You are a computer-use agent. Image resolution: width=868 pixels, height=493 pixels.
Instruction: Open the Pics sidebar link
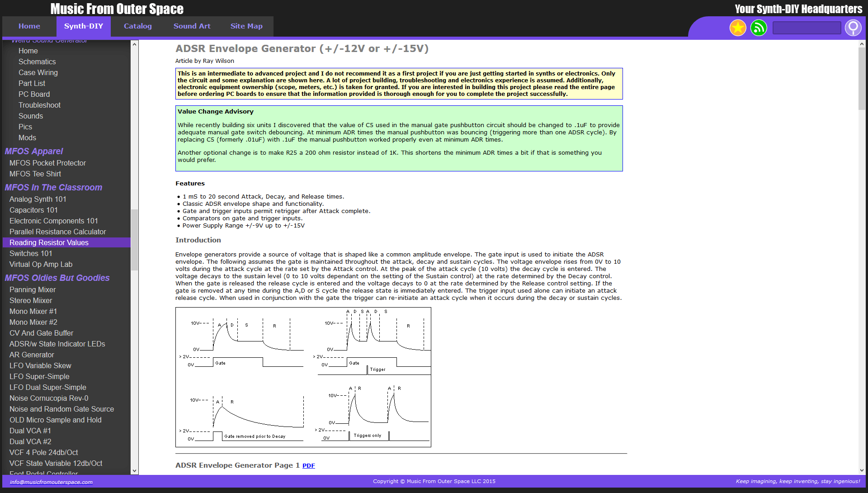pos(25,127)
